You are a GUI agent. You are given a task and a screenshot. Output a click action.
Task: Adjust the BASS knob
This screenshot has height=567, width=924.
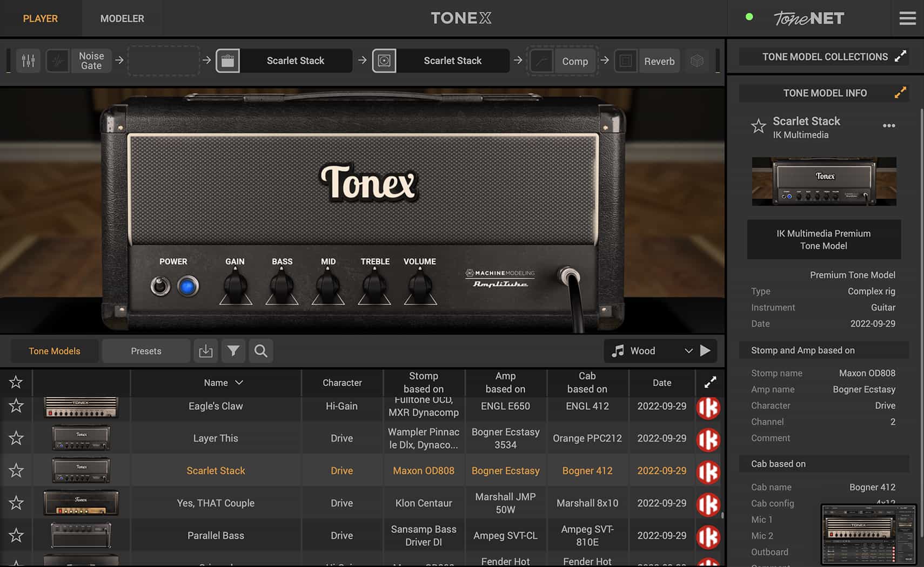coord(282,287)
